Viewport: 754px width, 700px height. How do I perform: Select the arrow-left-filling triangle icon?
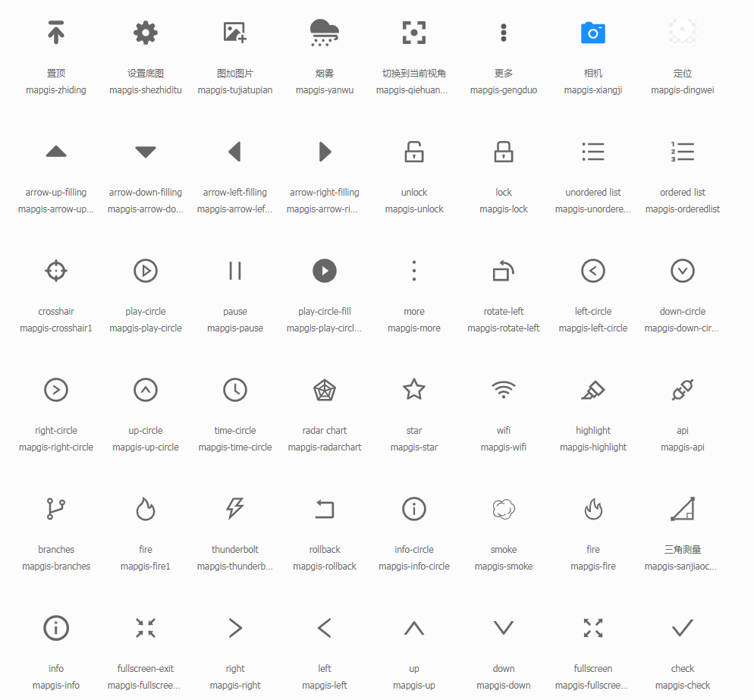click(234, 152)
